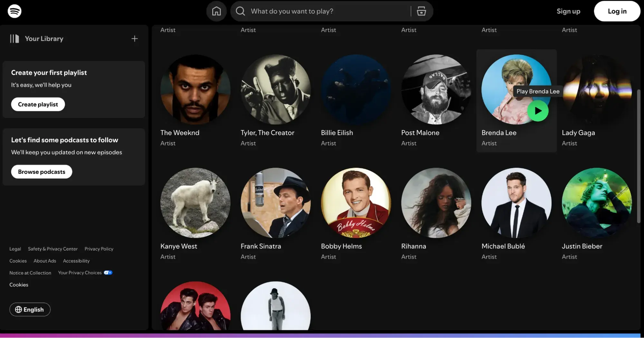The image size is (644, 338).
Task: Click the Post Malone name text
Action: click(x=420, y=133)
